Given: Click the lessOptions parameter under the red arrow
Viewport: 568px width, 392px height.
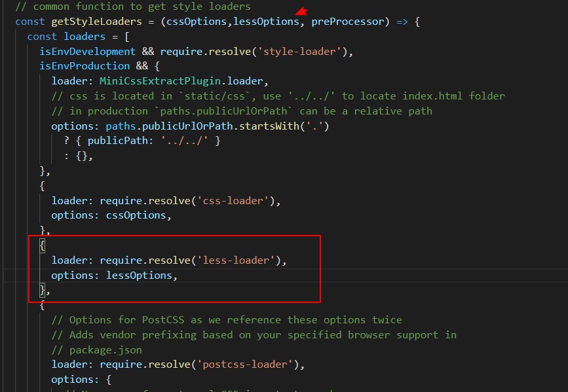Looking at the screenshot, I should pyautogui.click(x=265, y=22).
